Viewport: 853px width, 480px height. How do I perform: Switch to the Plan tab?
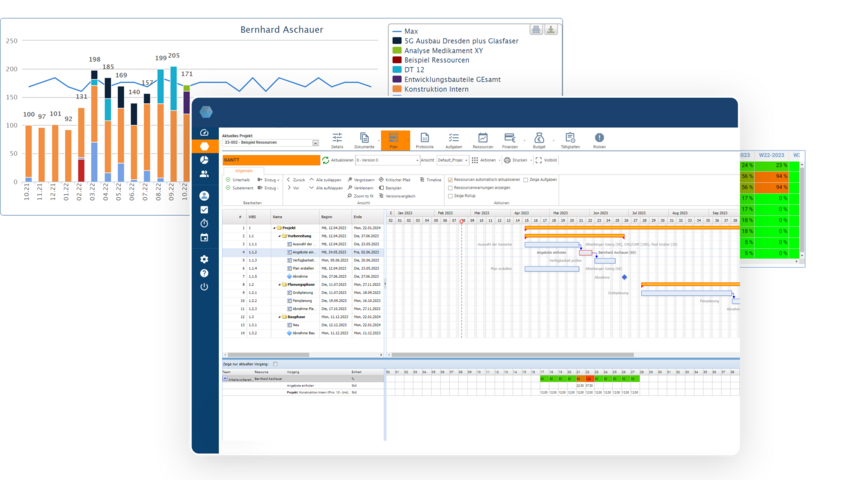tap(395, 140)
